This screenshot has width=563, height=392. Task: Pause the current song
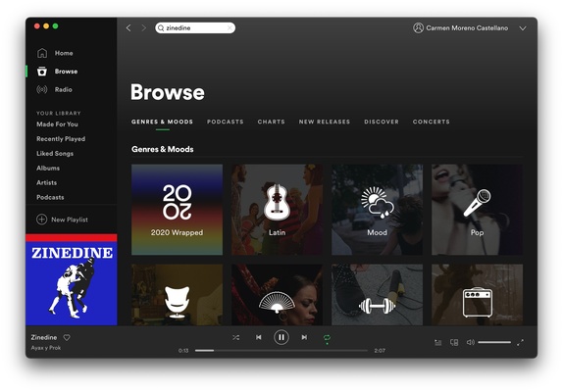(281, 337)
